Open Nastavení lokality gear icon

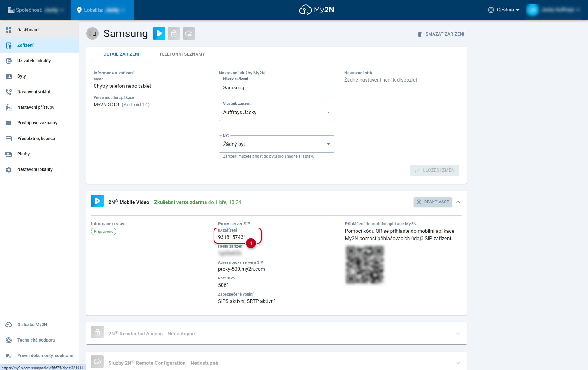(9, 170)
